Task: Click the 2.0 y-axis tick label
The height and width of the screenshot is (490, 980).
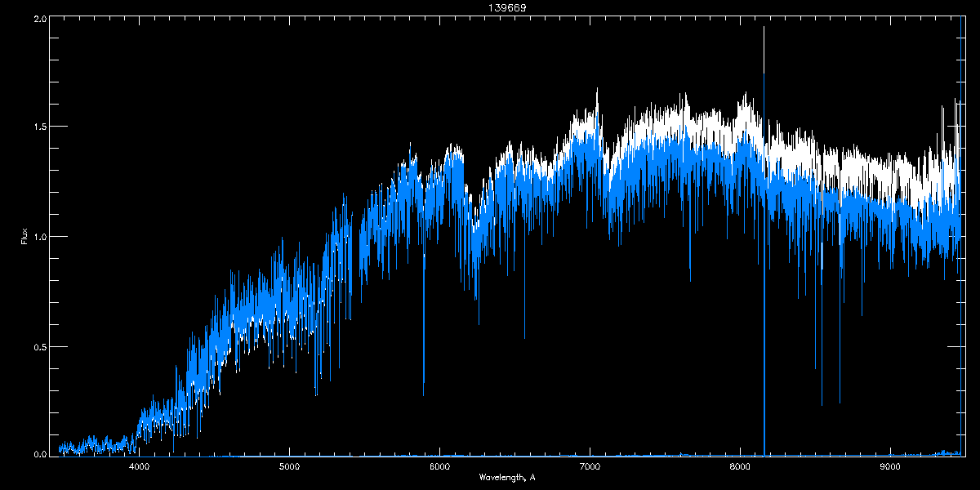Action: coord(40,18)
